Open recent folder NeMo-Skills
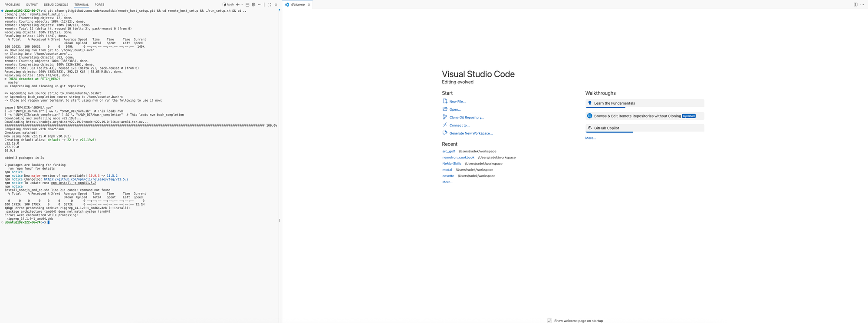 pyautogui.click(x=452, y=164)
